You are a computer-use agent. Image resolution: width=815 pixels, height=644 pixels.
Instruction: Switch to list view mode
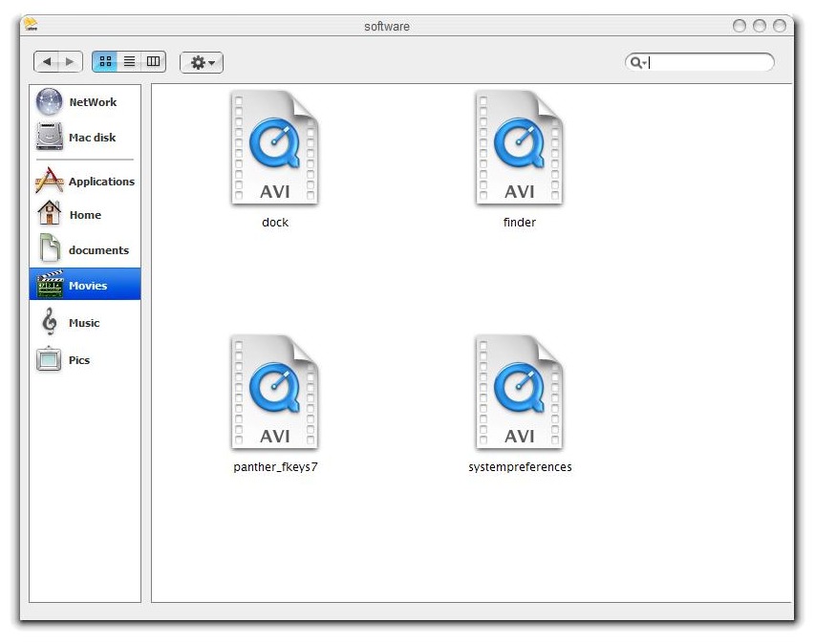click(129, 61)
